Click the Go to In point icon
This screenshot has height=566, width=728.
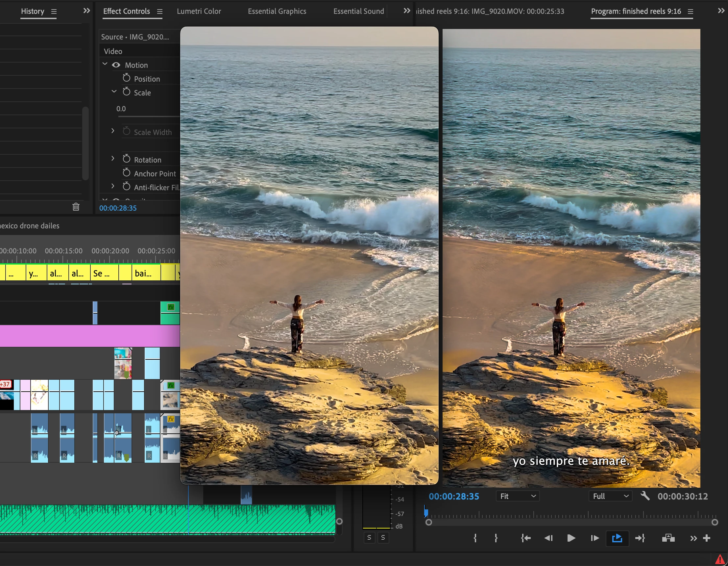coord(526,538)
